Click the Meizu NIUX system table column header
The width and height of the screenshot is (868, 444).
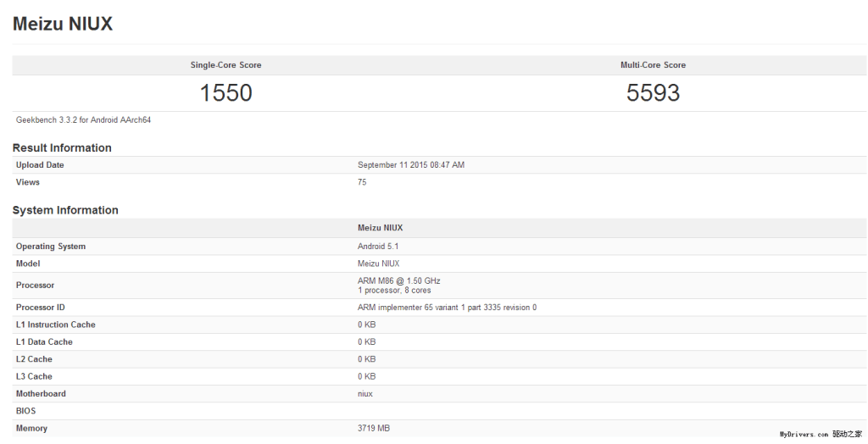(381, 228)
